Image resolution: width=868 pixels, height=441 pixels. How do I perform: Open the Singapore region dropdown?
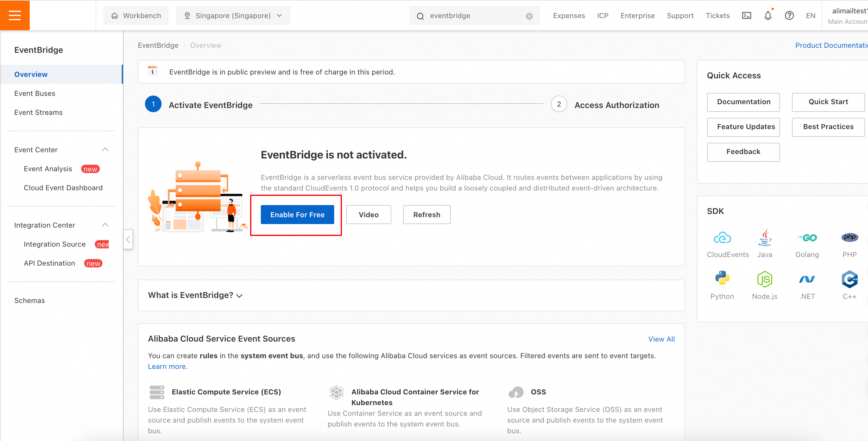coord(233,15)
